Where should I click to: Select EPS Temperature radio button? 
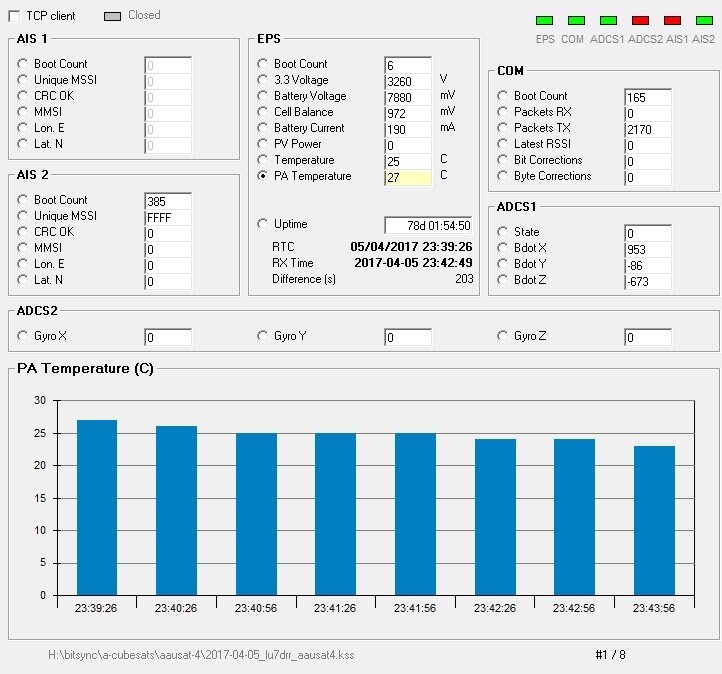click(262, 160)
